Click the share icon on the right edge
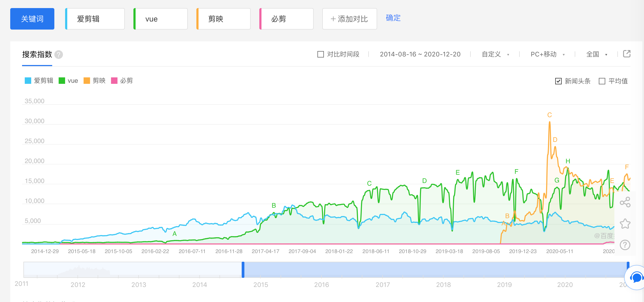Screen dimensions: 644x302 625,202
